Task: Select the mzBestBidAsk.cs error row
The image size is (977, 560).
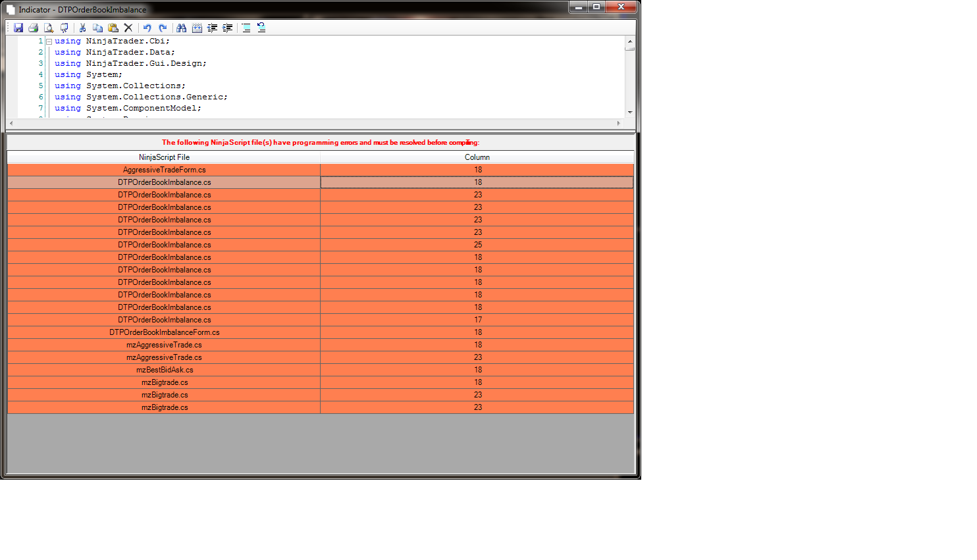Action: (x=164, y=370)
